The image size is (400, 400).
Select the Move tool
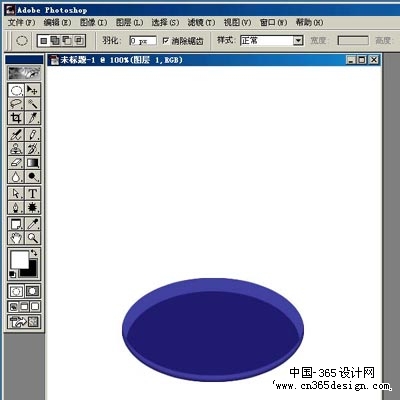(x=33, y=90)
